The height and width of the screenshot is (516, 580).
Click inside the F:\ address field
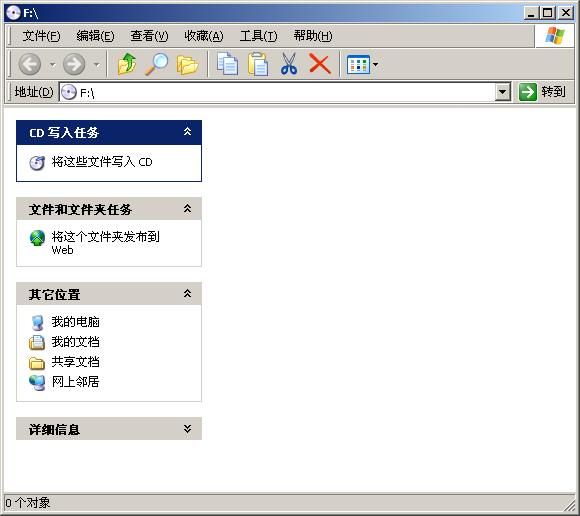277,92
